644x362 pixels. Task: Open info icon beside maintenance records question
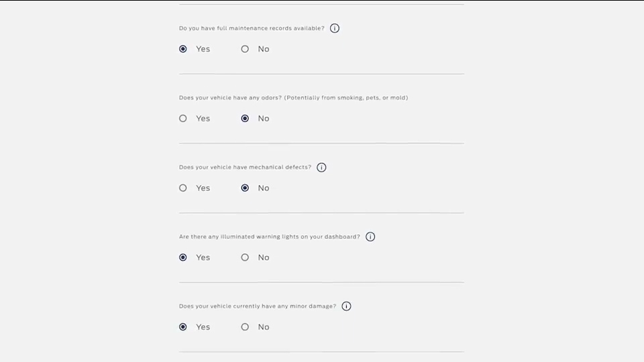pos(335,28)
